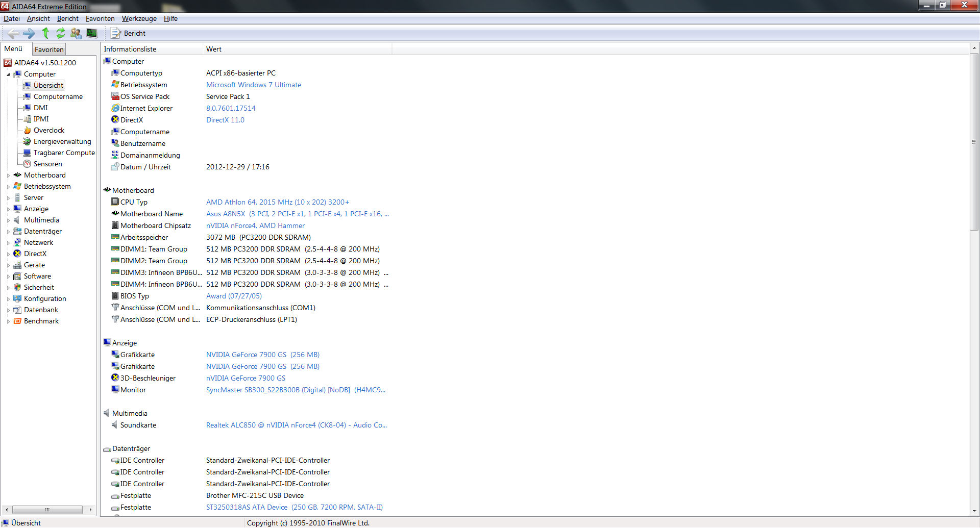Open the Sensoren tree entry

coord(48,164)
